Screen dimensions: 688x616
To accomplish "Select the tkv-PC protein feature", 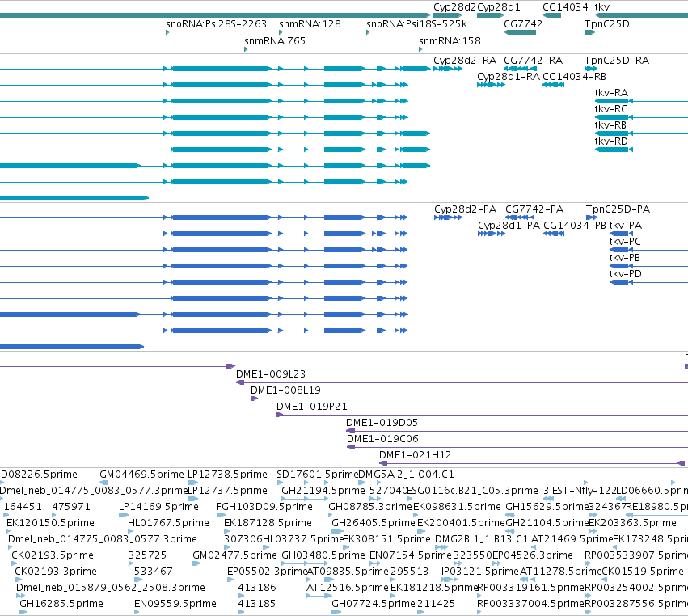I will click(x=648, y=250).
